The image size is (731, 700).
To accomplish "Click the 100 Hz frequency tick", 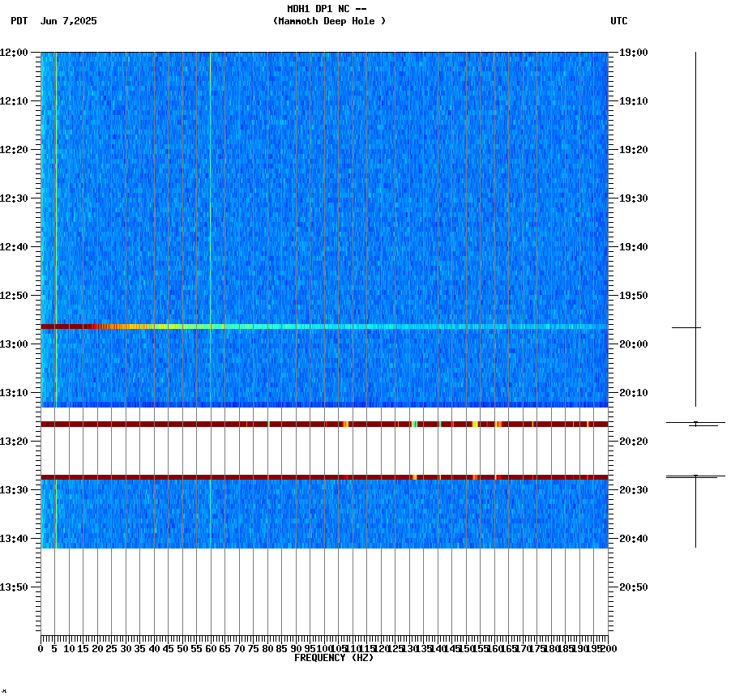I will pos(324,648).
